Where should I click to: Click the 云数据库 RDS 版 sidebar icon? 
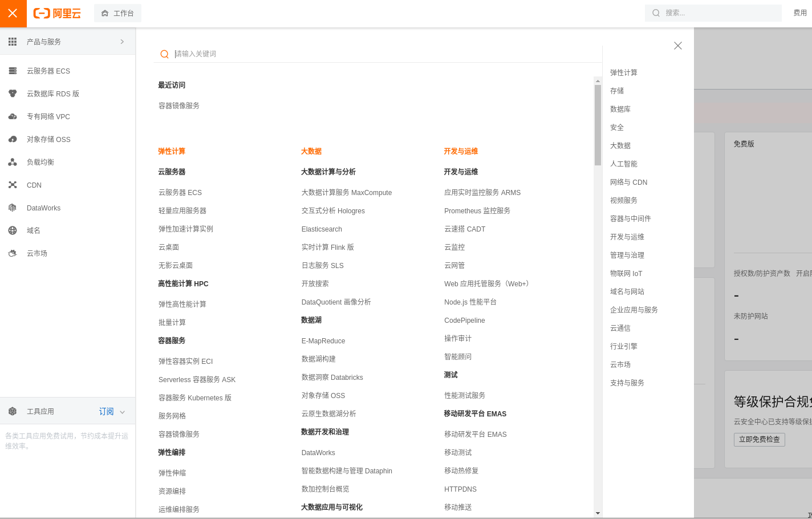pos(13,94)
